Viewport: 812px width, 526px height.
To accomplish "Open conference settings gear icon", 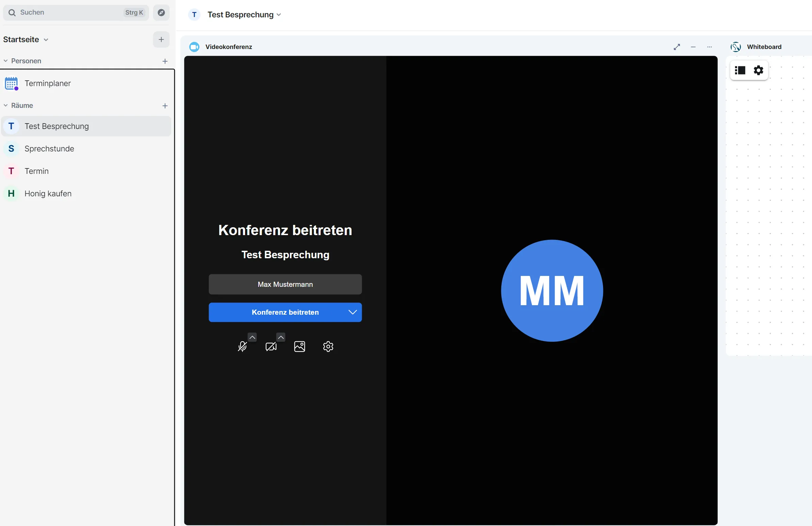I will pyautogui.click(x=328, y=347).
